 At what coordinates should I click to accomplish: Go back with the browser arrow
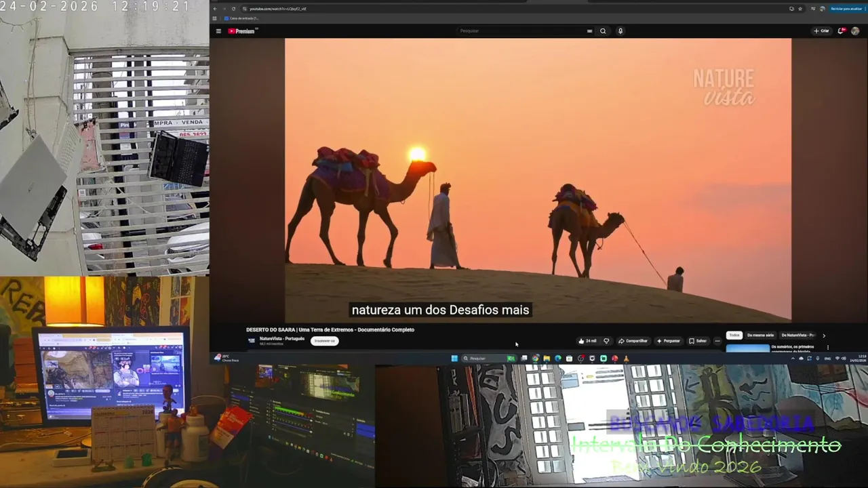click(216, 9)
